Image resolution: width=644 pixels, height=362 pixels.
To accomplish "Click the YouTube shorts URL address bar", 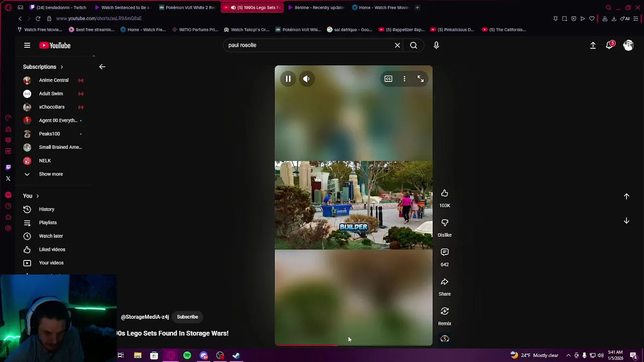I will pos(99,19).
